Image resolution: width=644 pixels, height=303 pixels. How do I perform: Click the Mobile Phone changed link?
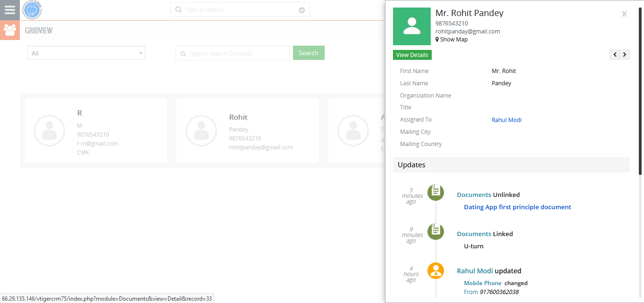point(482,283)
